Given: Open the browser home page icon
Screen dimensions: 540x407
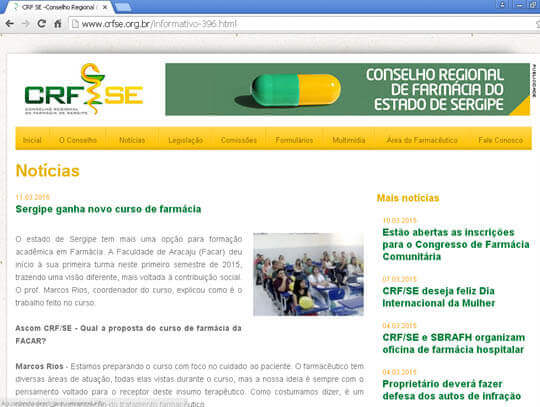Looking at the screenshot, I should point(58,24).
